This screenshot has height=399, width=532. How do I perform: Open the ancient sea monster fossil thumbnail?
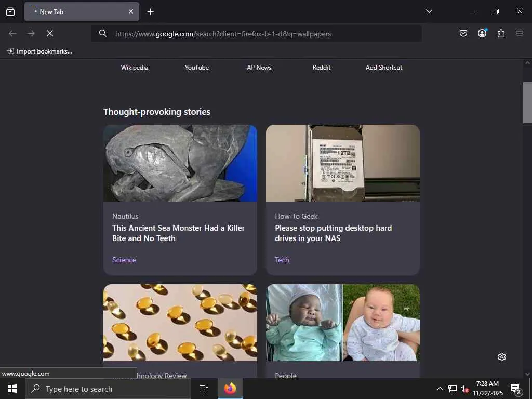(180, 163)
